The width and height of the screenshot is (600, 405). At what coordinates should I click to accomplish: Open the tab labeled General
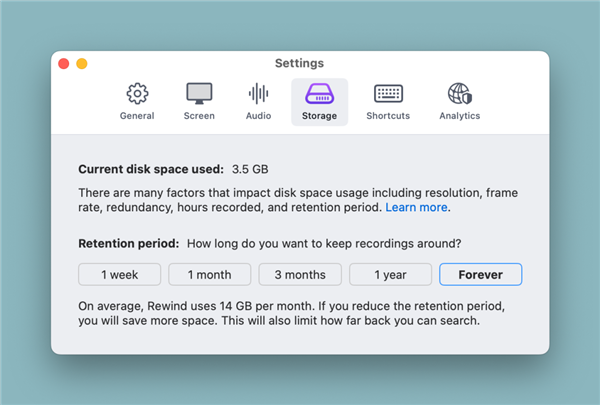(137, 116)
